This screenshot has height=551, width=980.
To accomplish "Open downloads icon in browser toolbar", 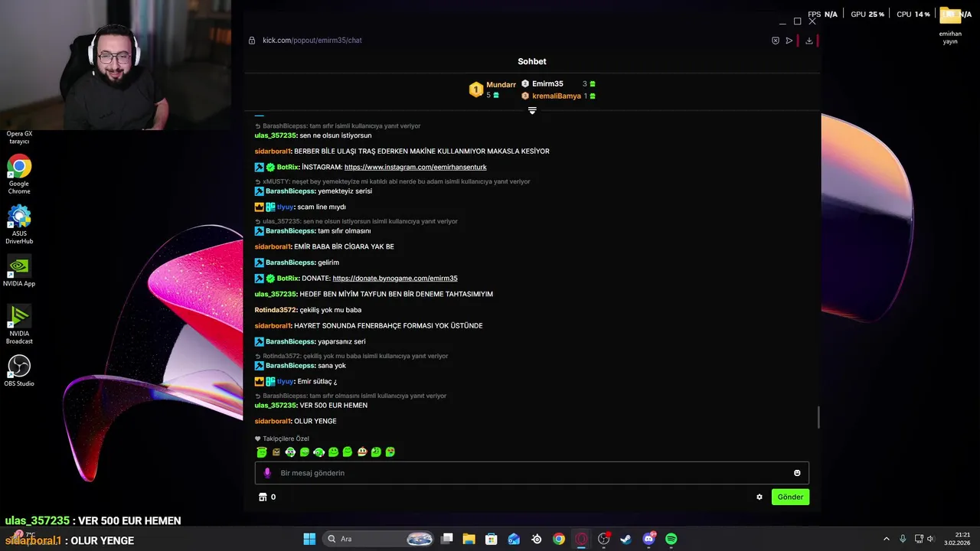I will click(x=808, y=41).
